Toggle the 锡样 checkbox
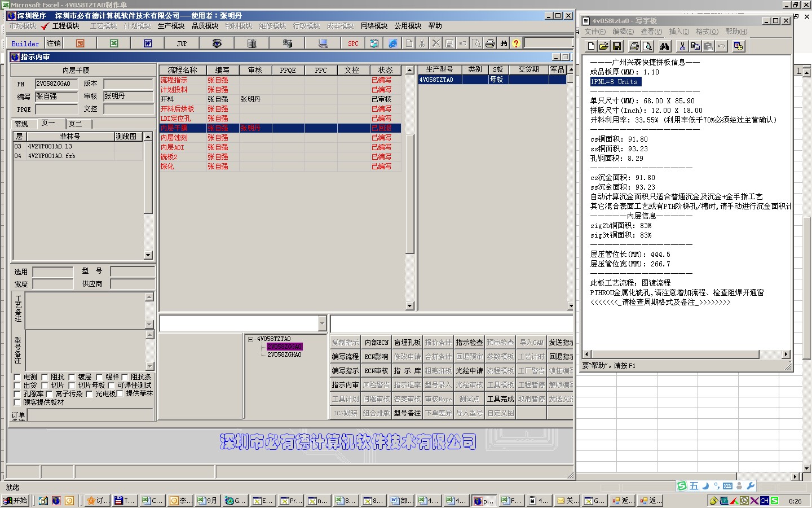Image resolution: width=812 pixels, height=508 pixels. [99, 377]
